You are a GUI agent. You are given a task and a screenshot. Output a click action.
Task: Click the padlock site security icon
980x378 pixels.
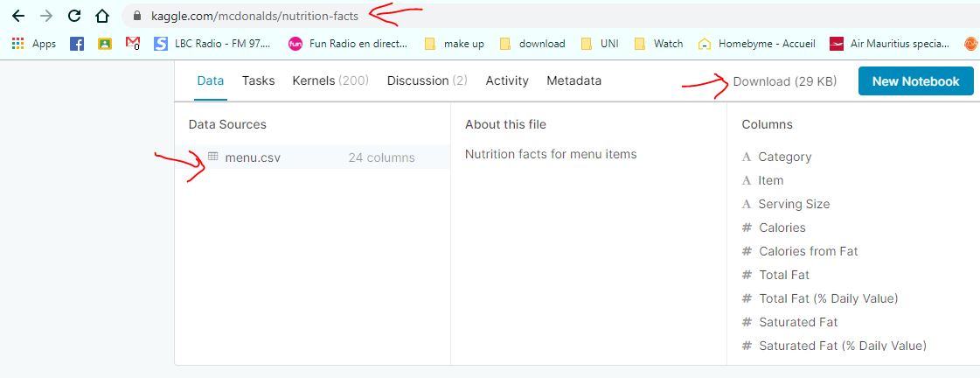click(137, 16)
